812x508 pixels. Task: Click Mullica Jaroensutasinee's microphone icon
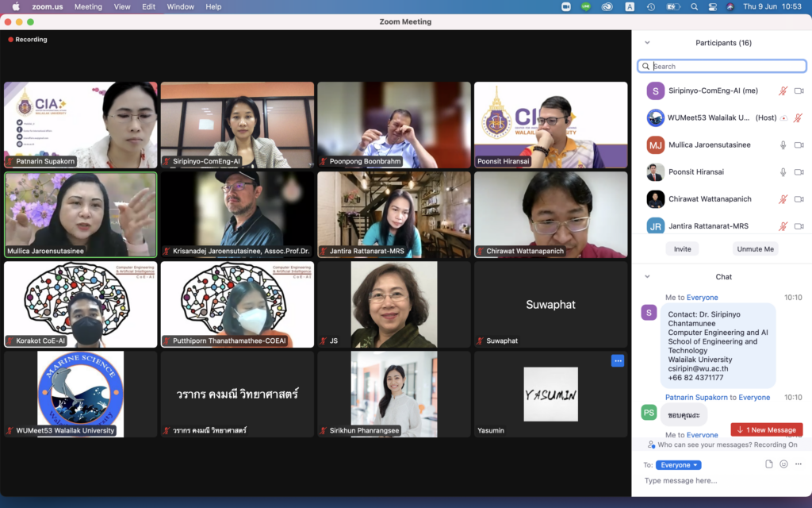(x=783, y=145)
